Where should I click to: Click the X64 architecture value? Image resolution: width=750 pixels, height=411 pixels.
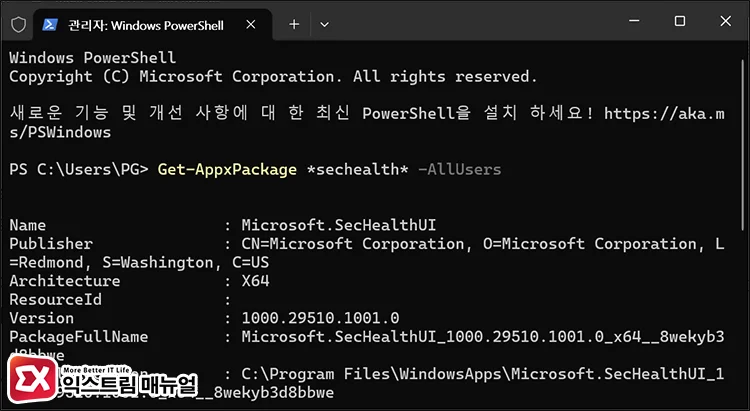pos(255,281)
